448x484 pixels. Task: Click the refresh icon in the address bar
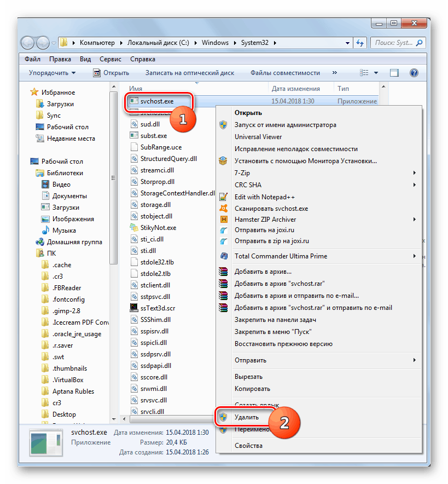(x=360, y=42)
